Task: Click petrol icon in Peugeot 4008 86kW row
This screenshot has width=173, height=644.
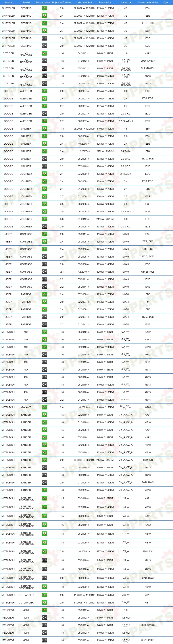Action: [44, 610]
